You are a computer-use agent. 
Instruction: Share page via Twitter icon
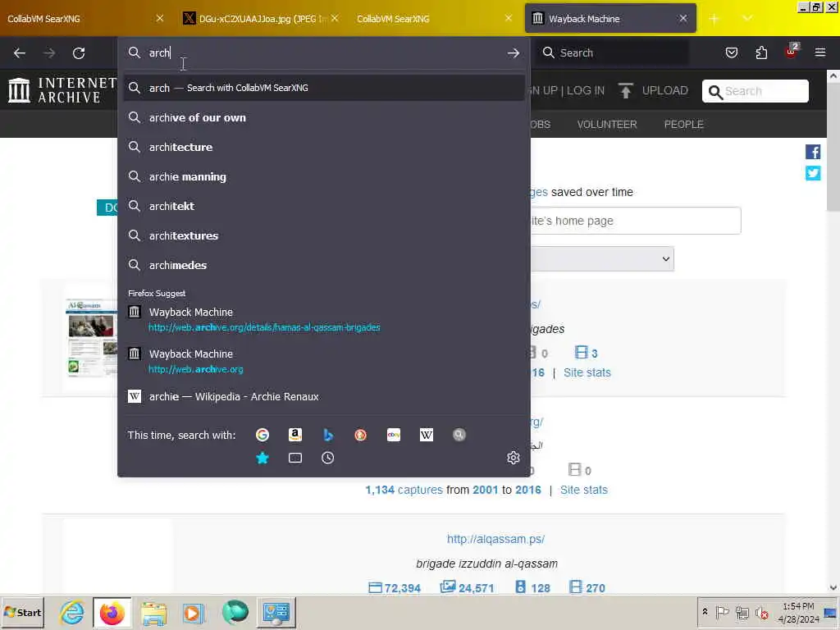point(813,173)
